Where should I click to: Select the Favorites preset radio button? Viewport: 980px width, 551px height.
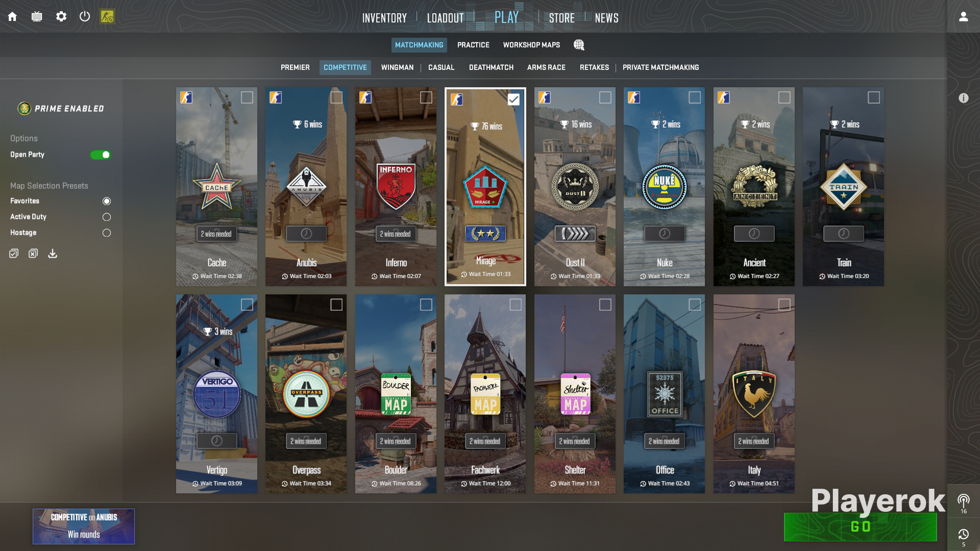pyautogui.click(x=106, y=201)
